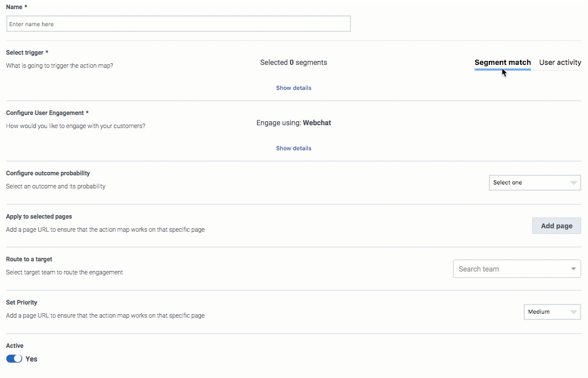Click the Apply to selected pages heading

coord(39,216)
